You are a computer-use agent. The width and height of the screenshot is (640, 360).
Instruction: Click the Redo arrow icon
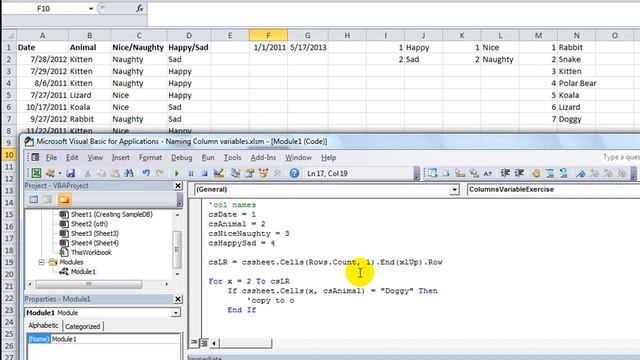point(160,173)
